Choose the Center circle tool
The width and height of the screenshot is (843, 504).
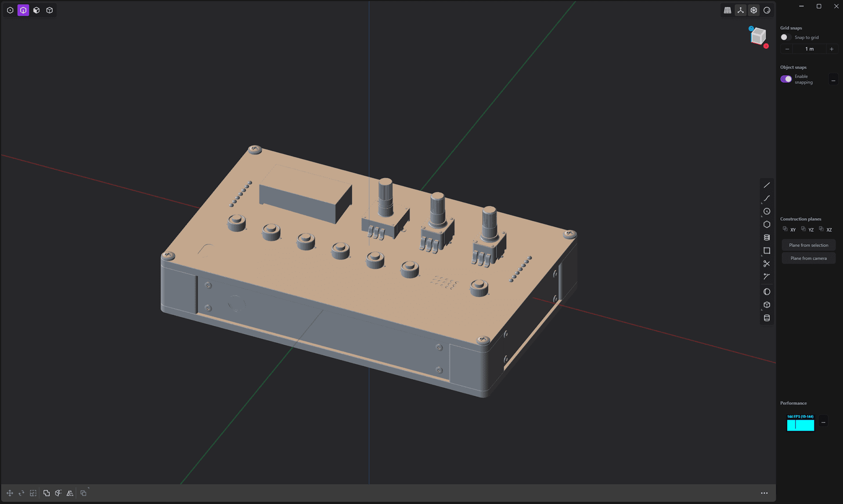point(767,211)
